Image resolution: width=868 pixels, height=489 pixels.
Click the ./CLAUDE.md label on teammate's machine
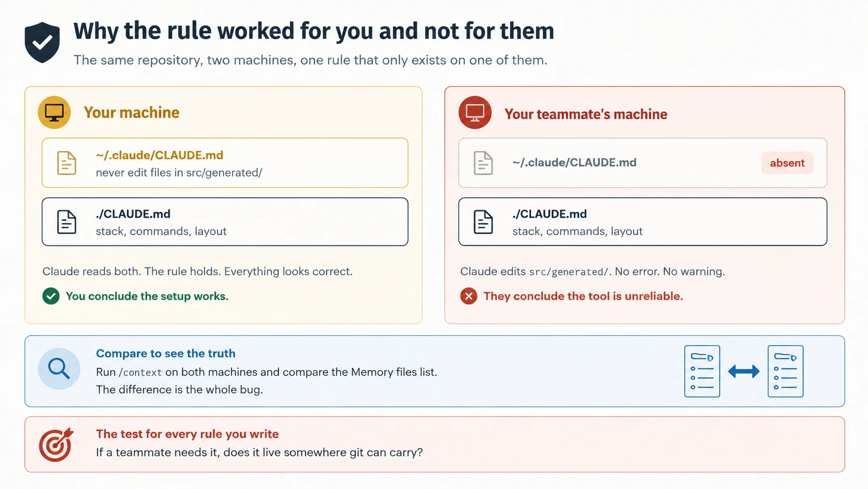(549, 214)
